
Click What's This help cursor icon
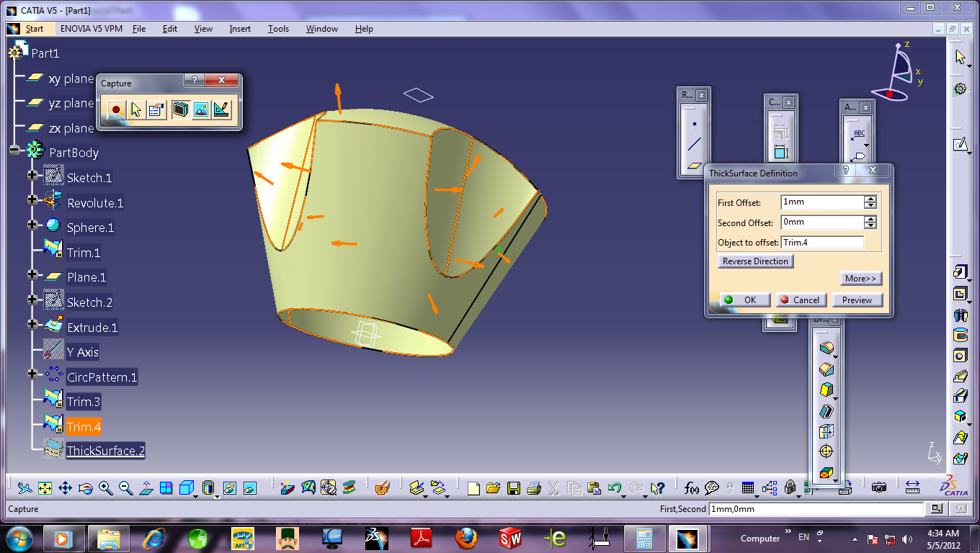pos(656,488)
